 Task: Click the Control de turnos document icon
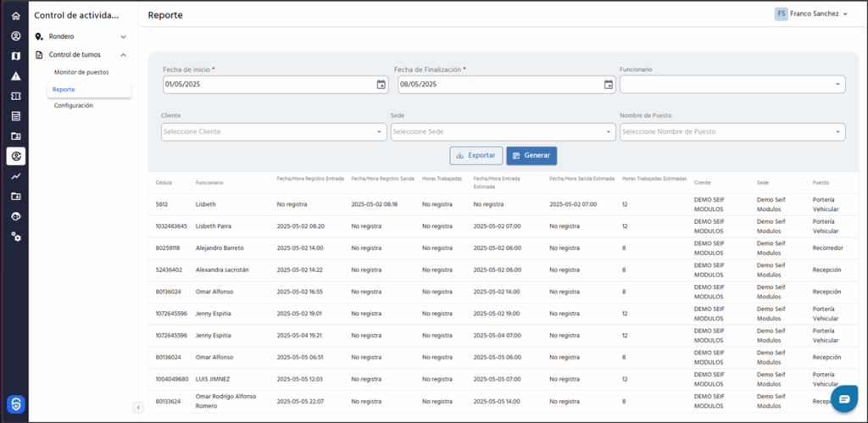tap(39, 55)
